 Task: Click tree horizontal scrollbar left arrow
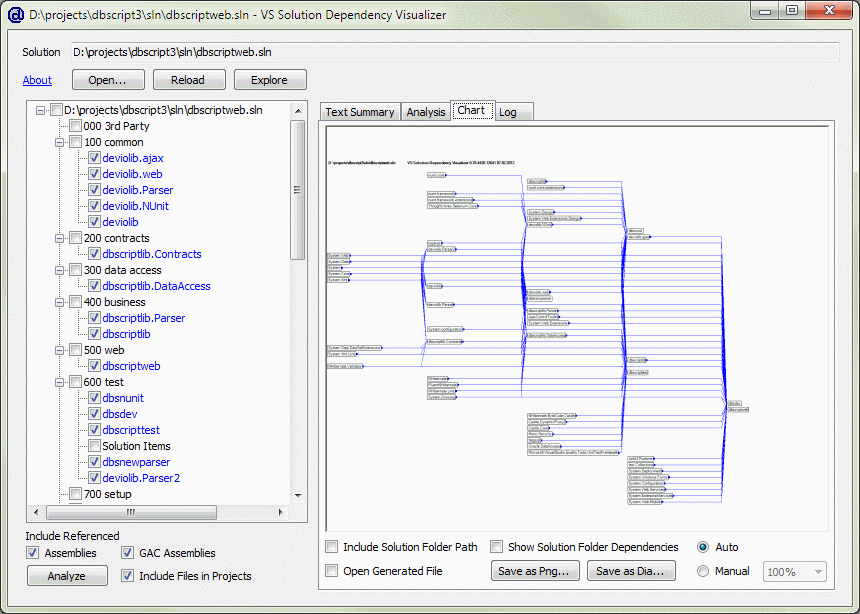click(x=36, y=512)
